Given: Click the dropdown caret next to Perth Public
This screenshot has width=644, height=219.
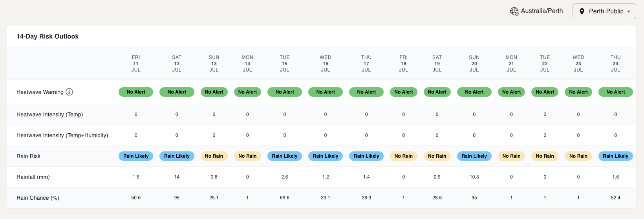Looking at the screenshot, I should coord(629,12).
